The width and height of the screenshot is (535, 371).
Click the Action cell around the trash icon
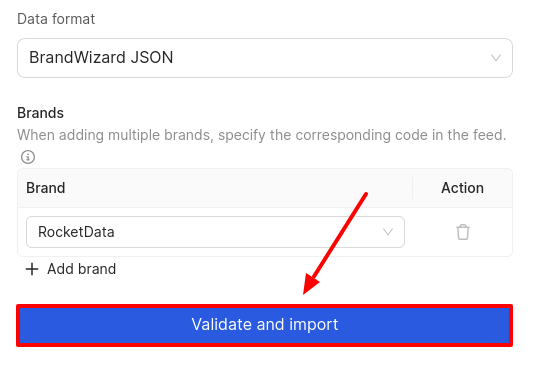[x=462, y=232]
